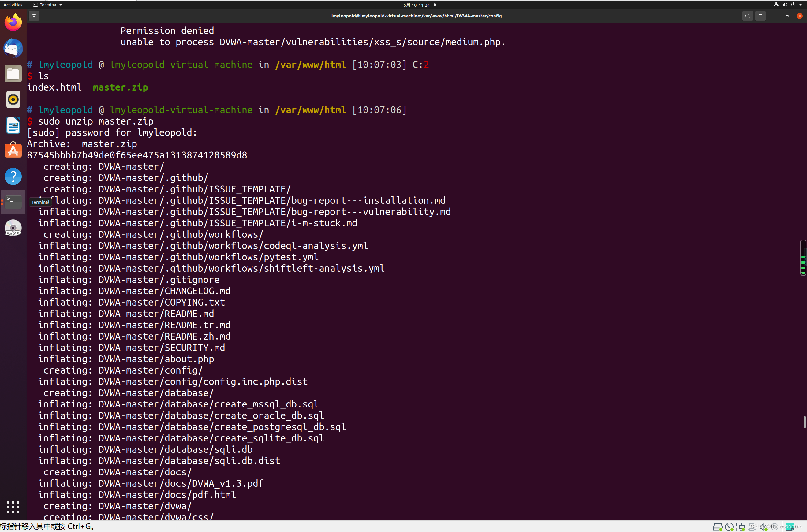Click the 'Permission denied' message
The image size is (807, 532).
coord(167,31)
